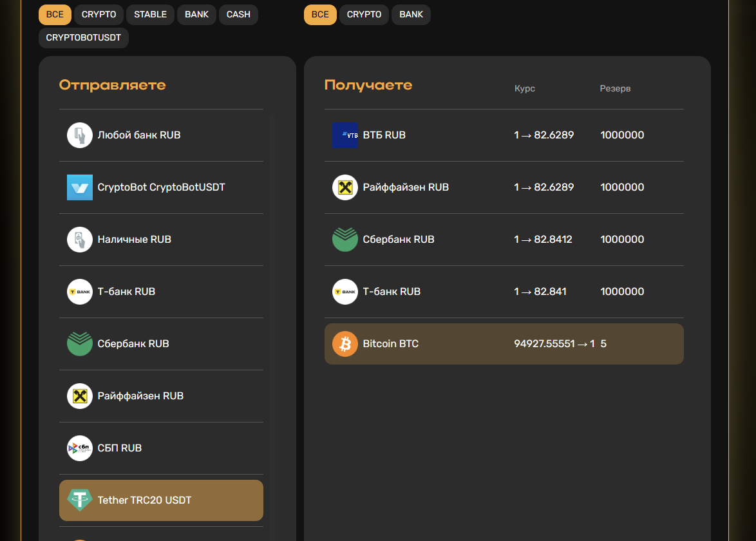Select Наличные RUB to send
756x541 pixels.
161,239
